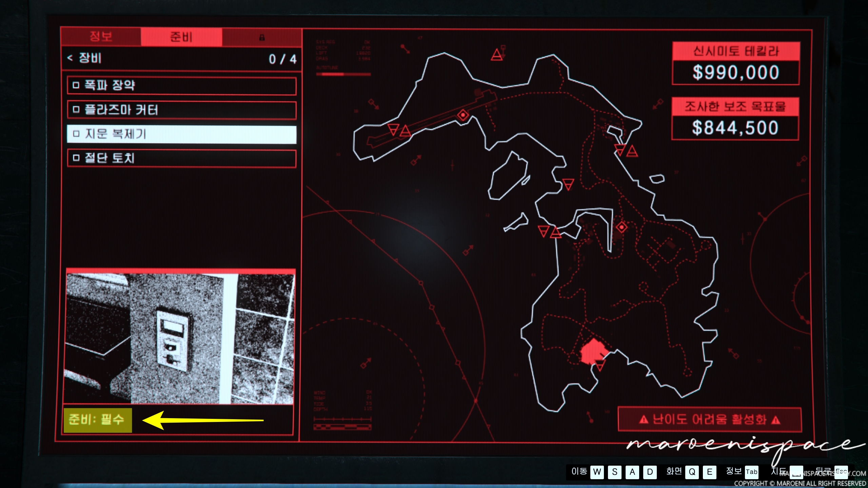Select the highlighted red compound area
This screenshot has height=488, width=868.
[592, 352]
